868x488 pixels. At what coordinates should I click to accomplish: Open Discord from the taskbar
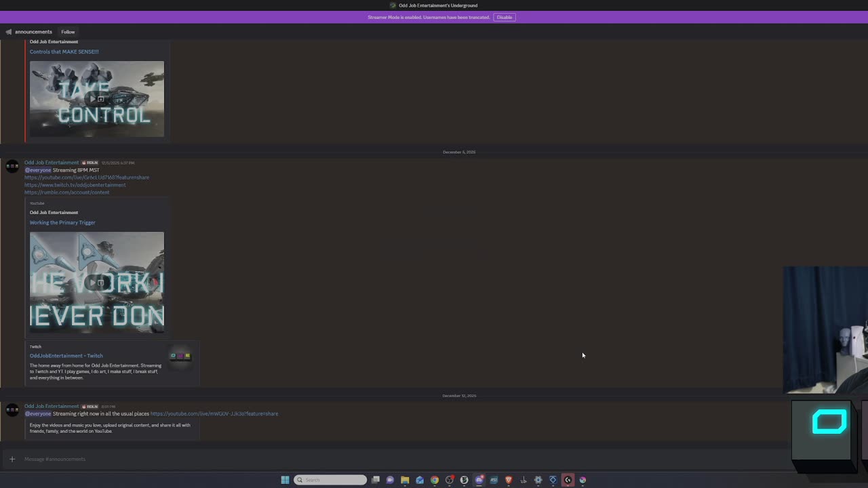479,480
